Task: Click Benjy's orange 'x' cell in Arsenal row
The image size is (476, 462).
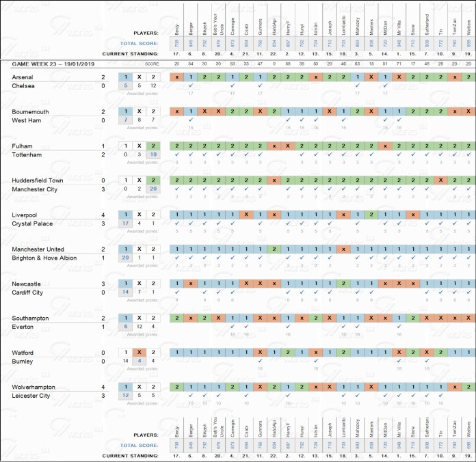Action: [x=176, y=77]
